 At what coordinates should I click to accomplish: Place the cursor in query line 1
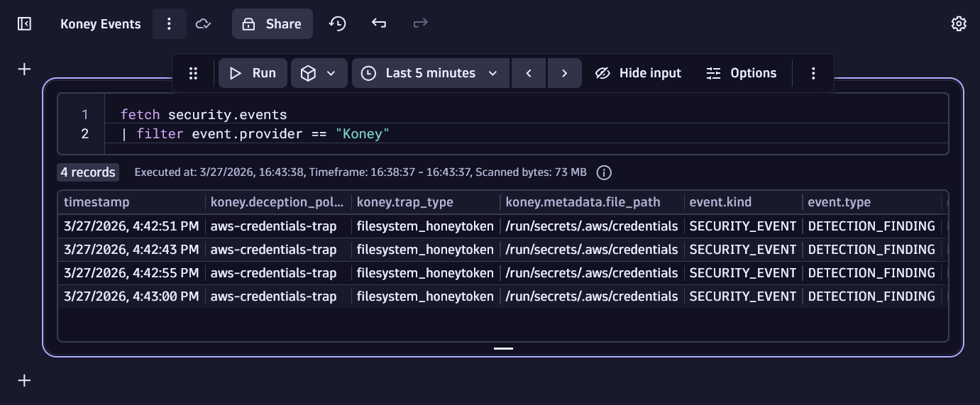point(525,114)
